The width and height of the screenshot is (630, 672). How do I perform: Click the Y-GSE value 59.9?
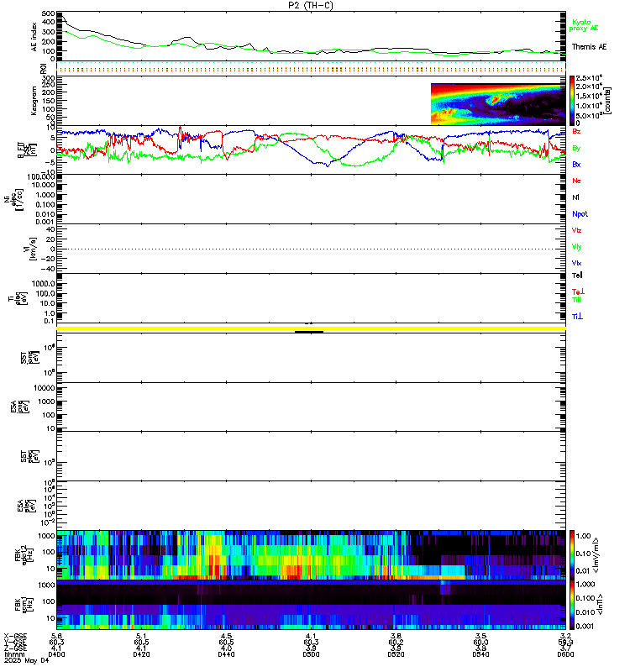pos(565,642)
